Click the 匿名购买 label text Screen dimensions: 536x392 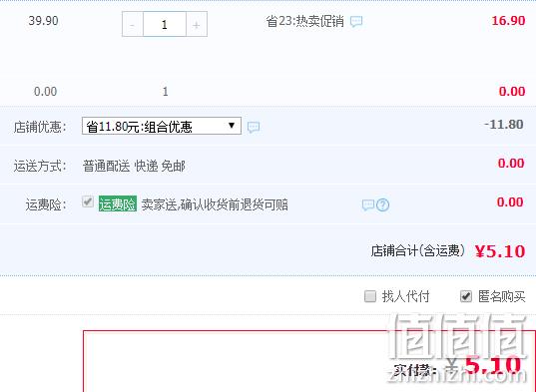click(501, 296)
